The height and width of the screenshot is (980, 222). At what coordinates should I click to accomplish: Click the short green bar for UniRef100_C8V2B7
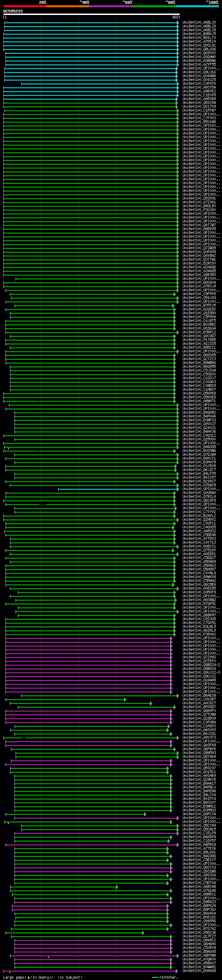66,699
